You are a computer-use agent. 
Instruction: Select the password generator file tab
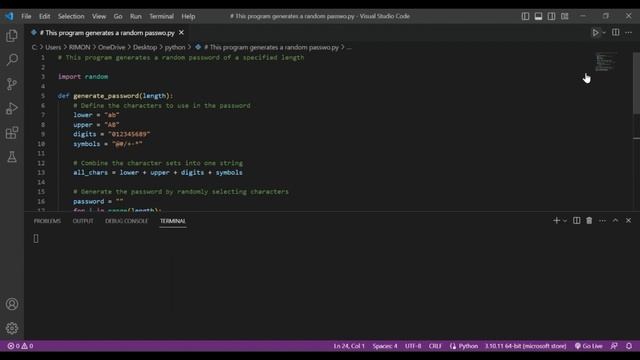(107, 33)
